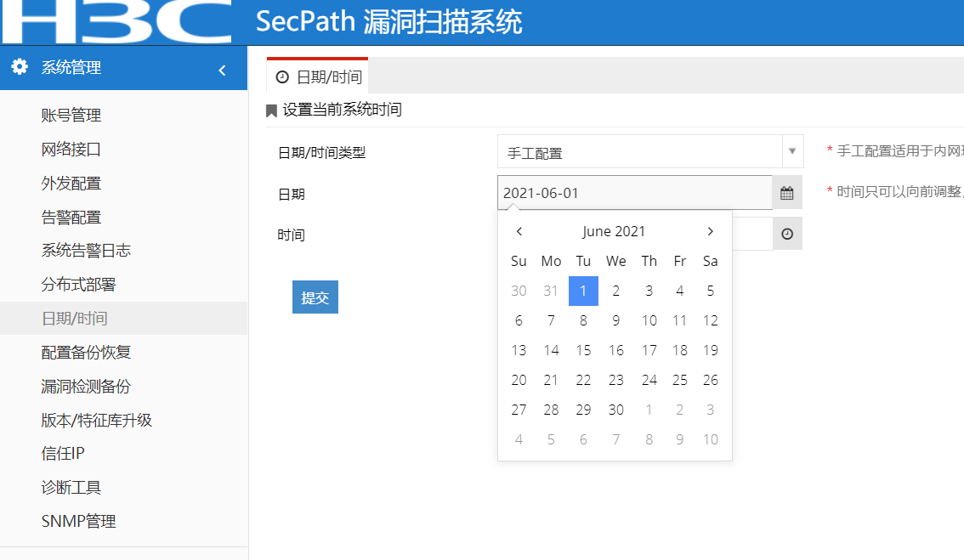
Task: Open SNMP管理 in the sidebar
Action: coord(78,522)
